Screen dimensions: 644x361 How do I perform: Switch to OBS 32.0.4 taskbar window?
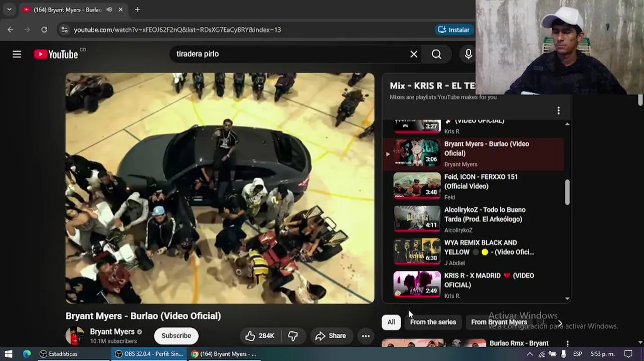pos(149,354)
